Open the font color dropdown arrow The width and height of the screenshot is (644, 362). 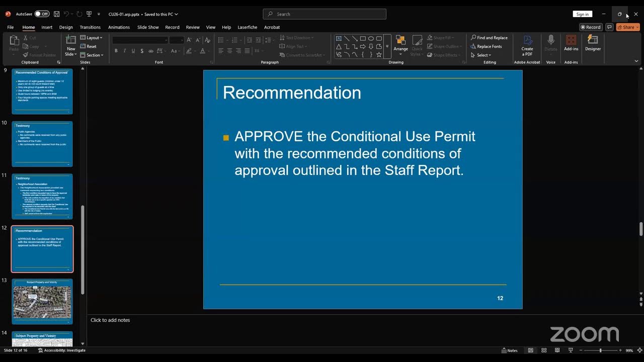pyautogui.click(x=209, y=51)
